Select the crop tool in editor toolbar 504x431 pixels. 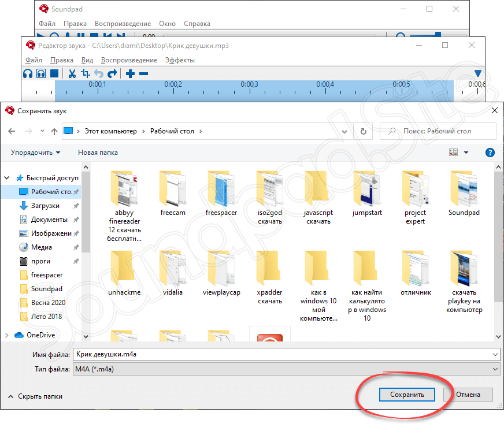[x=86, y=73]
